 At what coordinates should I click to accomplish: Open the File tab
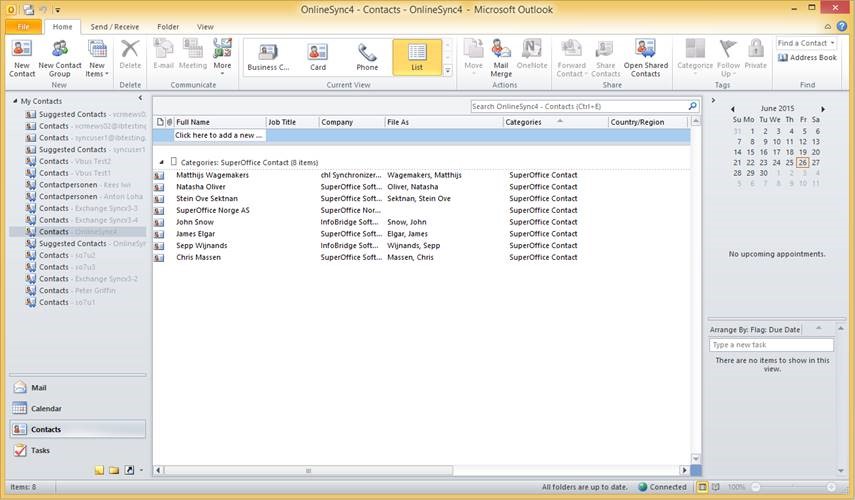point(23,27)
